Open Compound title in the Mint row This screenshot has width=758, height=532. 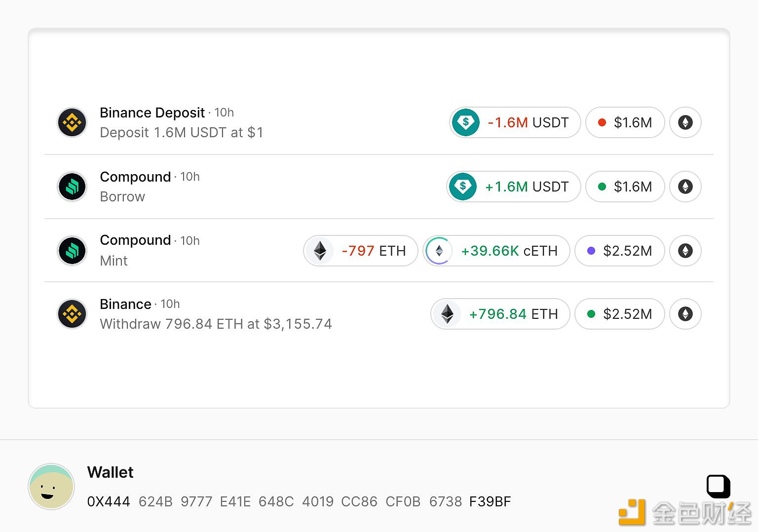pyautogui.click(x=135, y=240)
